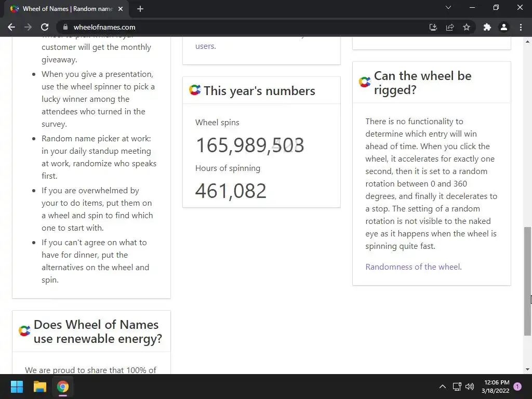
Task: Open the Randomness of the wheel link
Action: pos(413,267)
